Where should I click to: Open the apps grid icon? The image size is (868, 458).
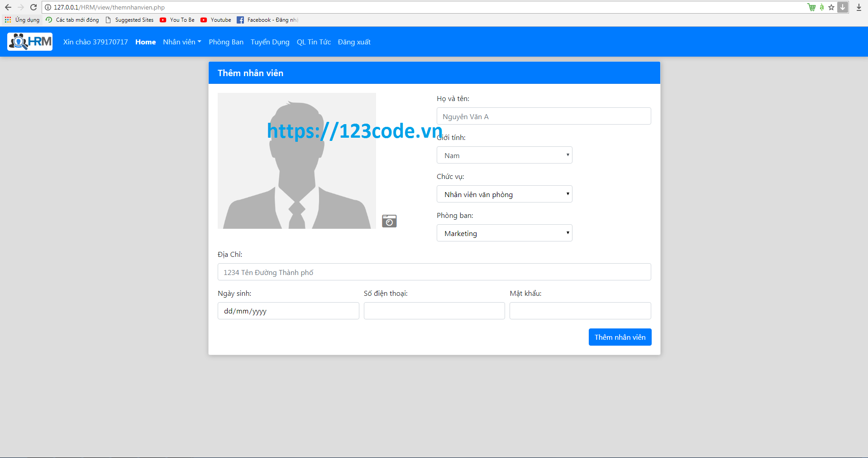point(7,19)
